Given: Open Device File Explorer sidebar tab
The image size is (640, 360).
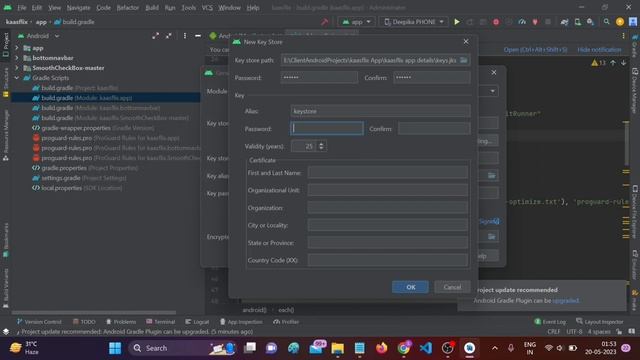Looking at the screenshot, I should tap(635, 212).
